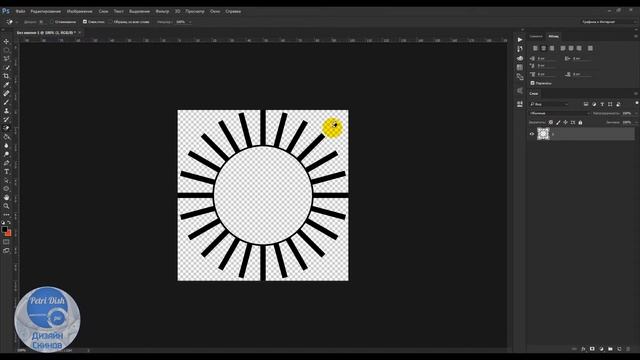
Task: Select the Clone Stamp tool
Action: (x=6, y=111)
